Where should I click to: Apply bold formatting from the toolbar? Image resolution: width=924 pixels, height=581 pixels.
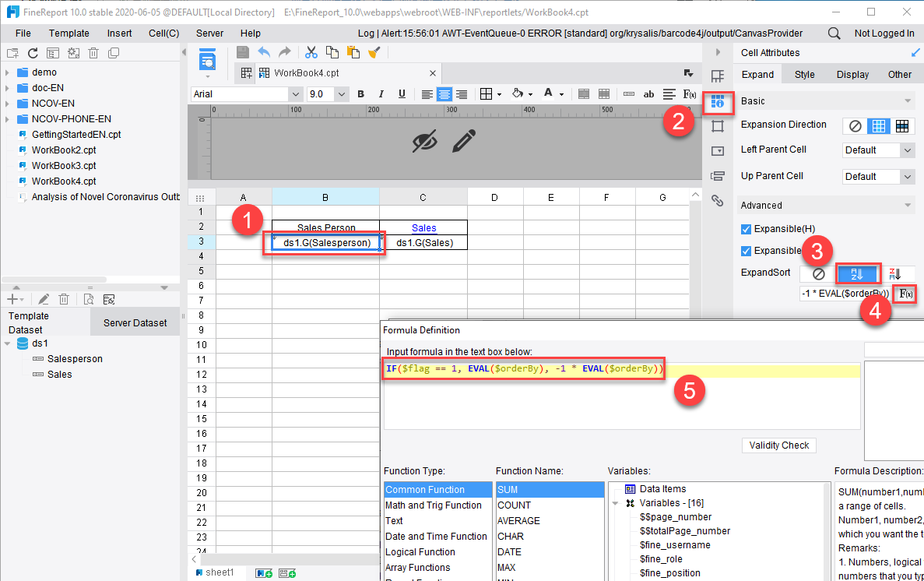[x=361, y=93]
